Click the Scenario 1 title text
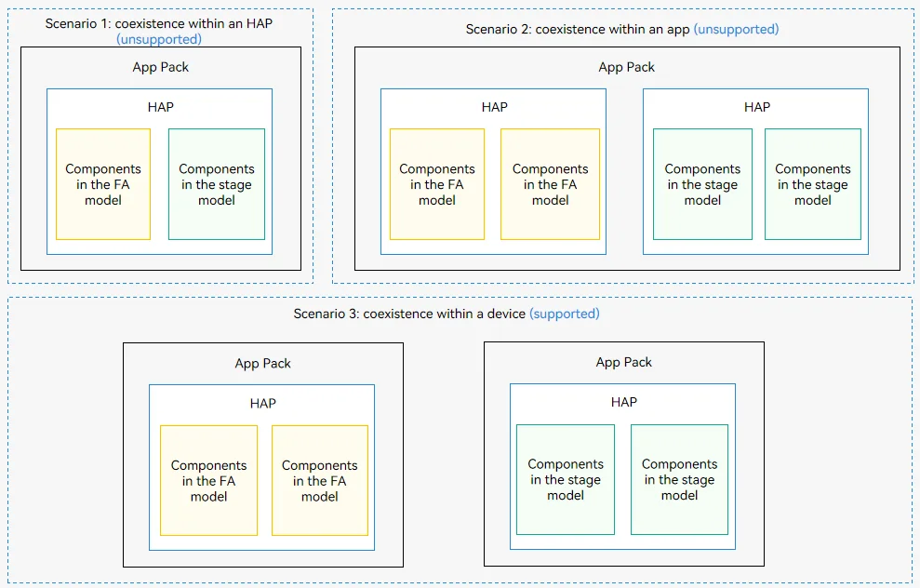This screenshot has width=920, height=588. coord(159,23)
